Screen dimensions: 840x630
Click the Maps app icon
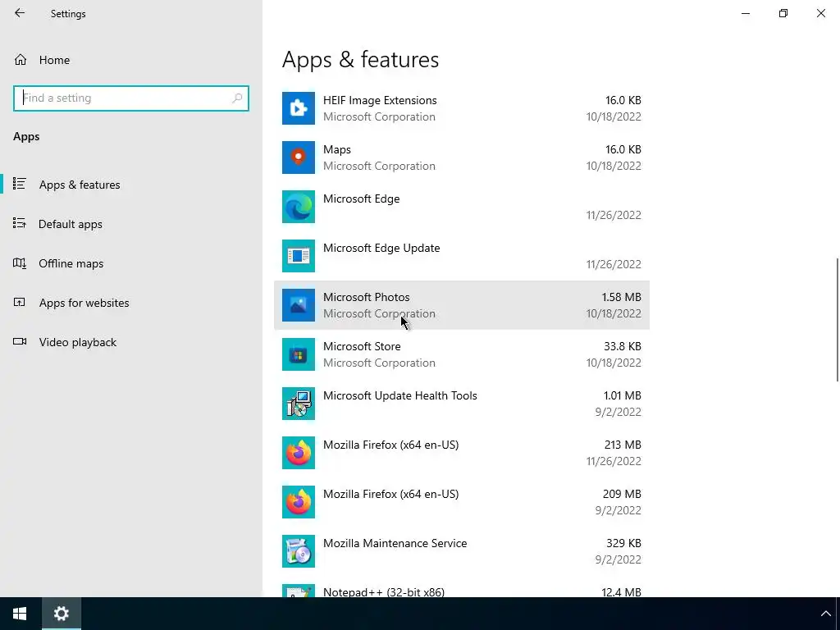(x=299, y=157)
